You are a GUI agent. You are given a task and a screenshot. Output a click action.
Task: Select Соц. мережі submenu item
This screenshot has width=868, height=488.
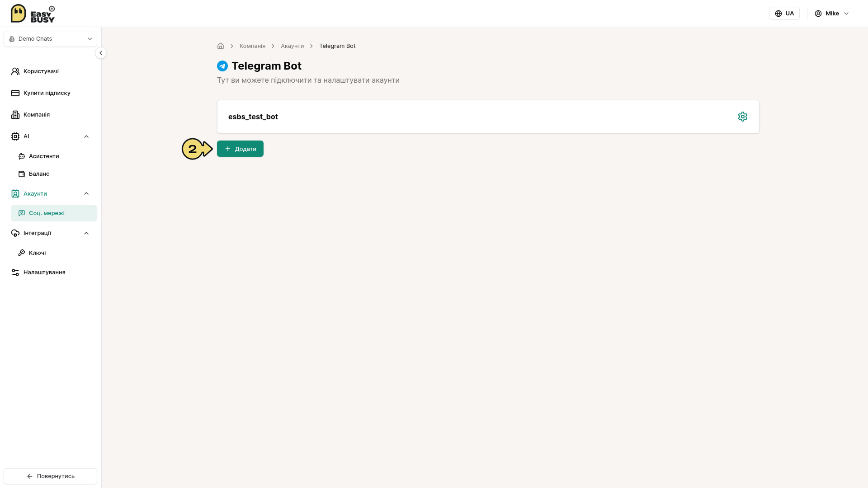(x=54, y=213)
